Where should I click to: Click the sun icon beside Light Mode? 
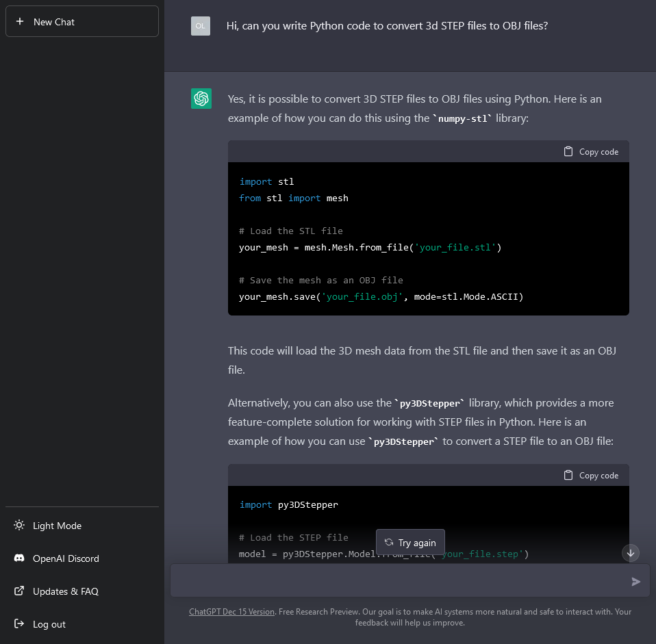19,526
